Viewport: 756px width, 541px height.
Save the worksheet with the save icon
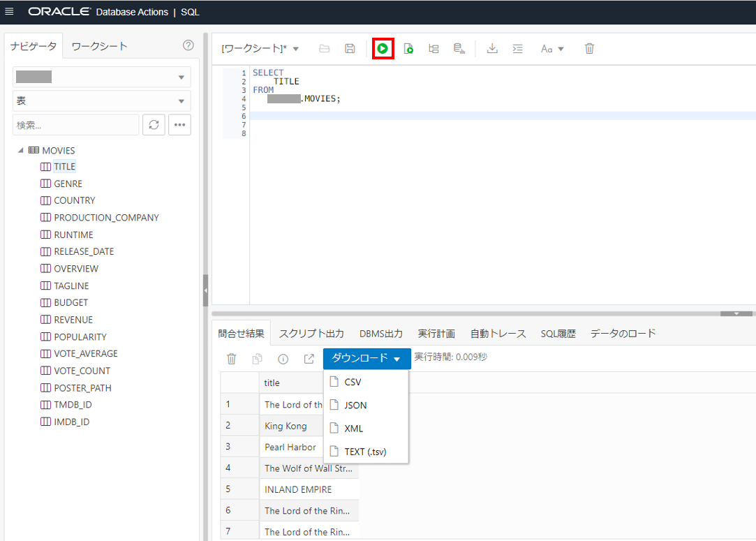click(x=350, y=48)
